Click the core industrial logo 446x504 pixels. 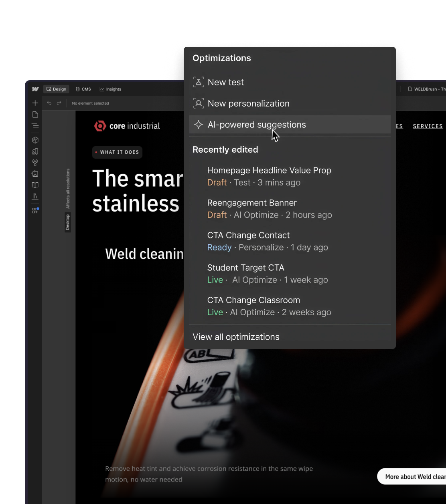(127, 126)
